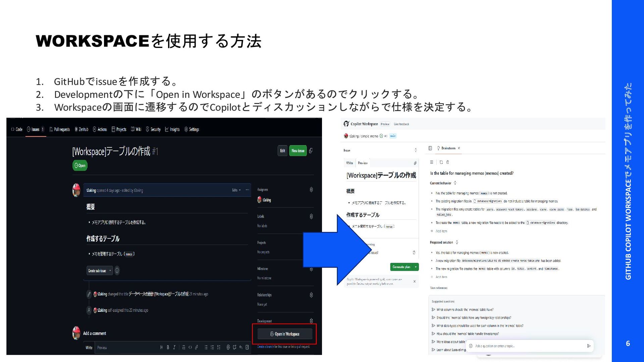Switch to the Issues tab
Image resolution: width=644 pixels, height=362 pixels.
(35, 129)
